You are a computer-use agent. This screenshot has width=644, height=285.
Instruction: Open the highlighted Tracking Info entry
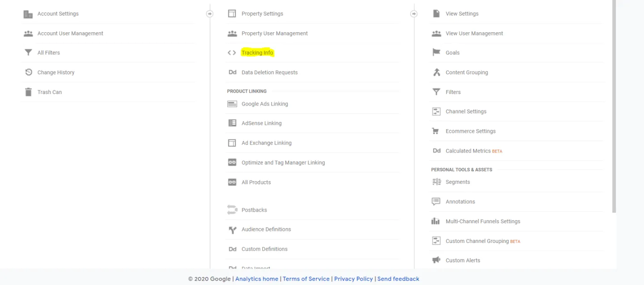coord(257,52)
